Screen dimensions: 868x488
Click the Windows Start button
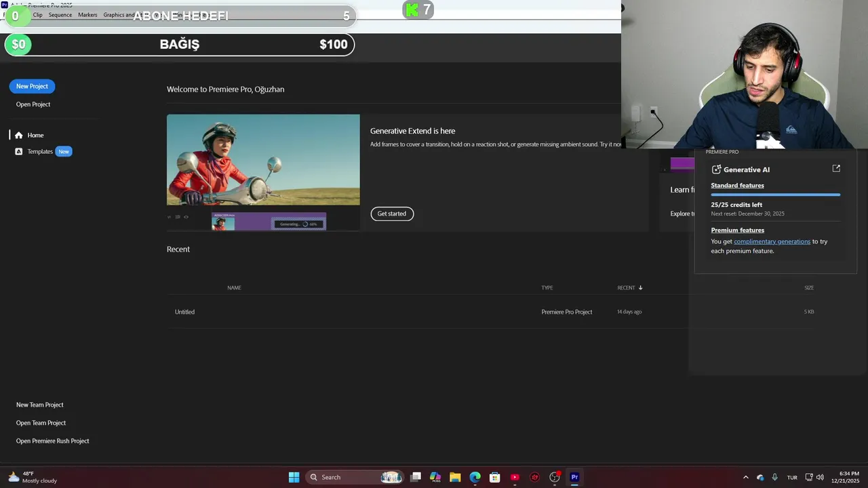click(x=294, y=477)
